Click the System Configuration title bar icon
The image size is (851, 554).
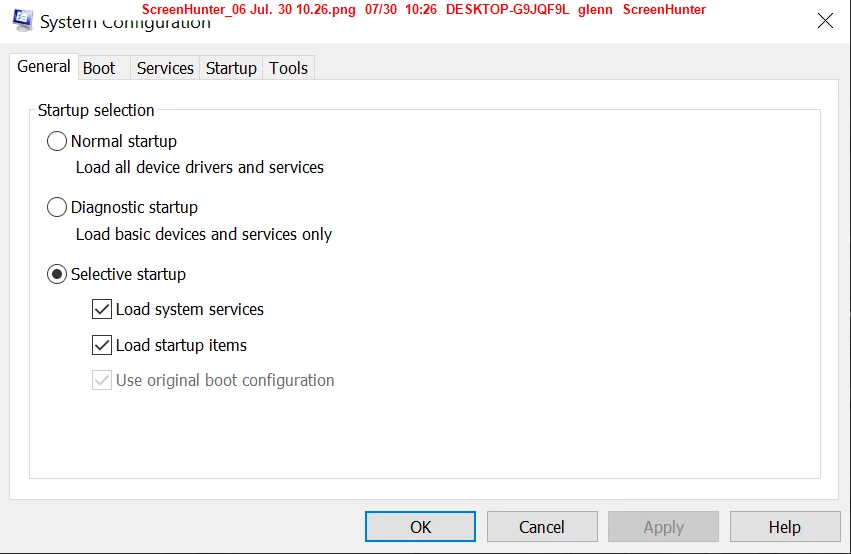pyautogui.click(x=23, y=20)
